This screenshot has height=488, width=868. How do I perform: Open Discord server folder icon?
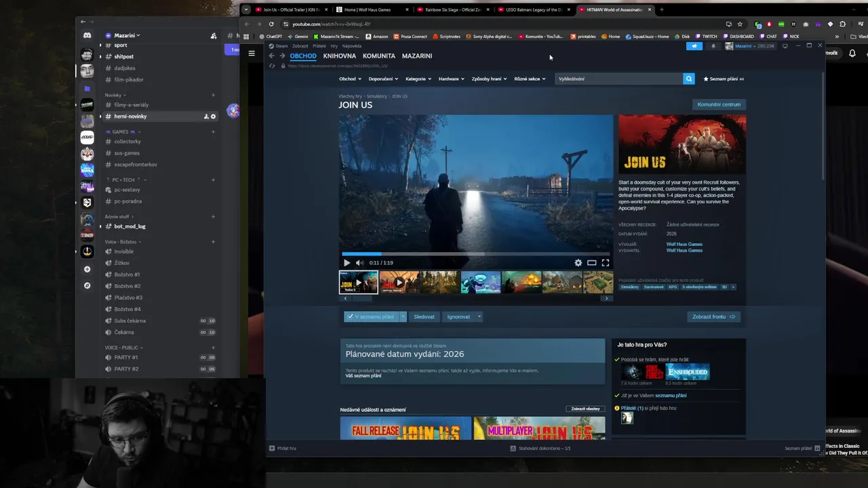(87, 89)
